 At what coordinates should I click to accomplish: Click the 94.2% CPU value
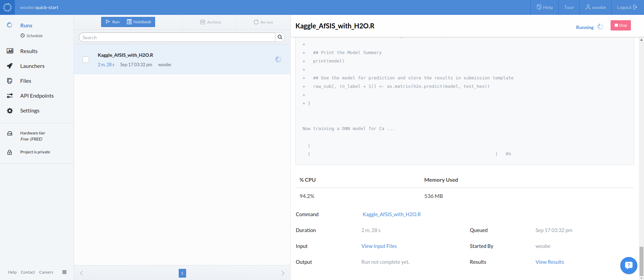coord(307,196)
